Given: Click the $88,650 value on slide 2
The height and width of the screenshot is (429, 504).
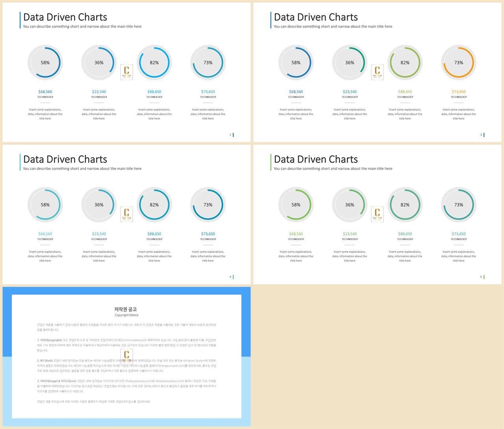Looking at the screenshot, I should 154,92.
